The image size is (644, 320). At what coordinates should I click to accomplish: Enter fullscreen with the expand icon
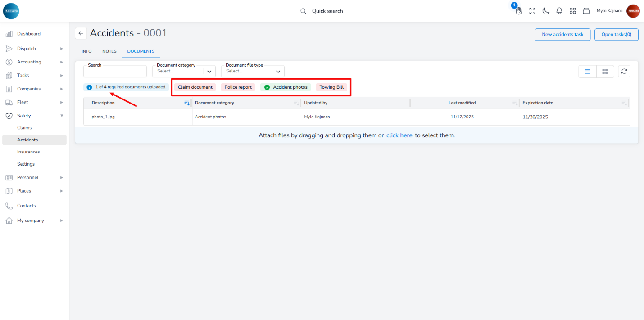coord(532,11)
